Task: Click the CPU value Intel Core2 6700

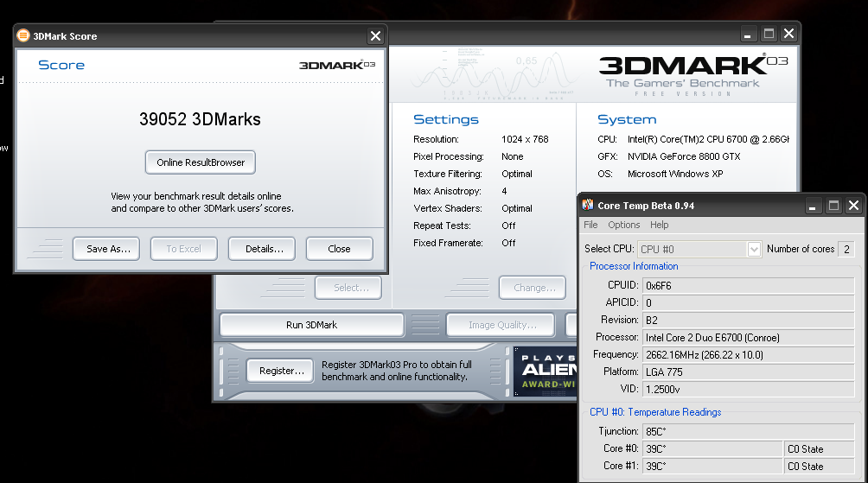Action: coord(708,139)
